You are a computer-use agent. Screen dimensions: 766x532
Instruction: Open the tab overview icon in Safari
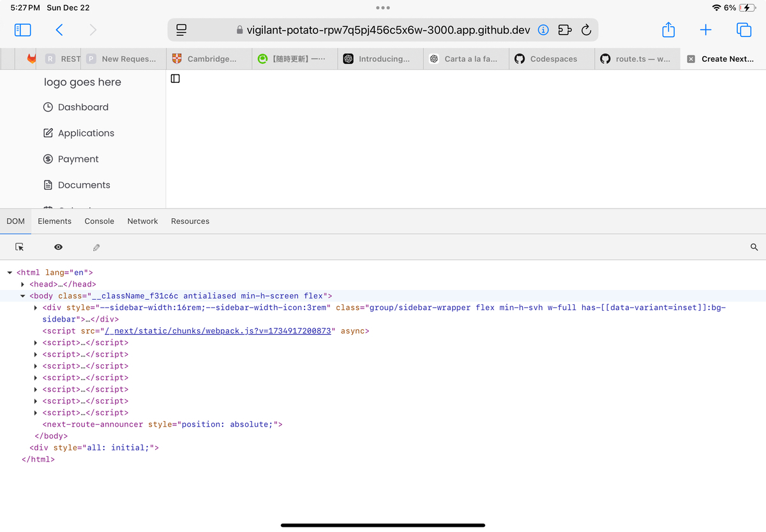[742, 29]
